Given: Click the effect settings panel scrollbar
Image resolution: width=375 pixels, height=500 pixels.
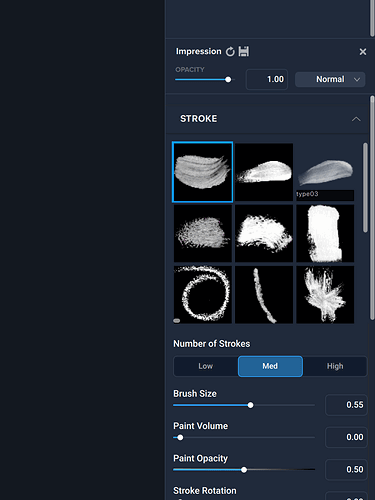Looking at the screenshot, I should (x=372, y=208).
